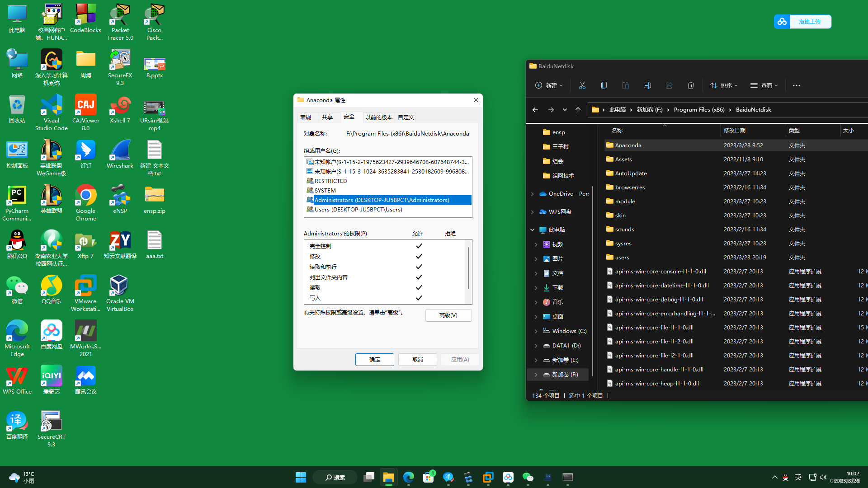868x488 pixels.
Task: Open the 新建 dropdown in Explorer
Action: tap(549, 85)
